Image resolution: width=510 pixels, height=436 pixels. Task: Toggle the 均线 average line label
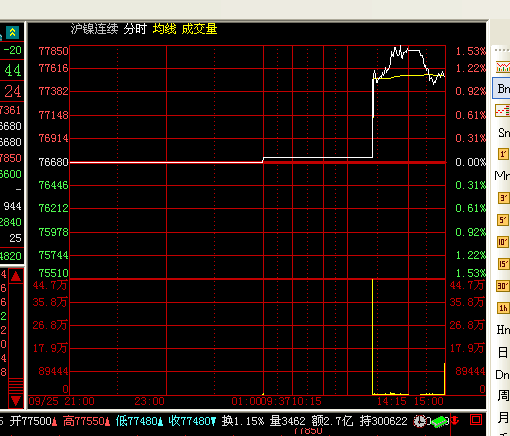[164, 29]
